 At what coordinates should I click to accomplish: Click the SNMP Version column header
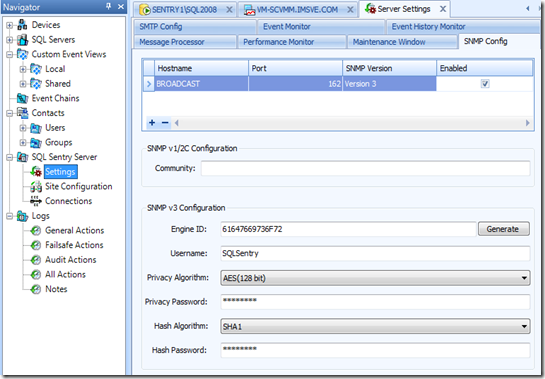click(x=389, y=68)
